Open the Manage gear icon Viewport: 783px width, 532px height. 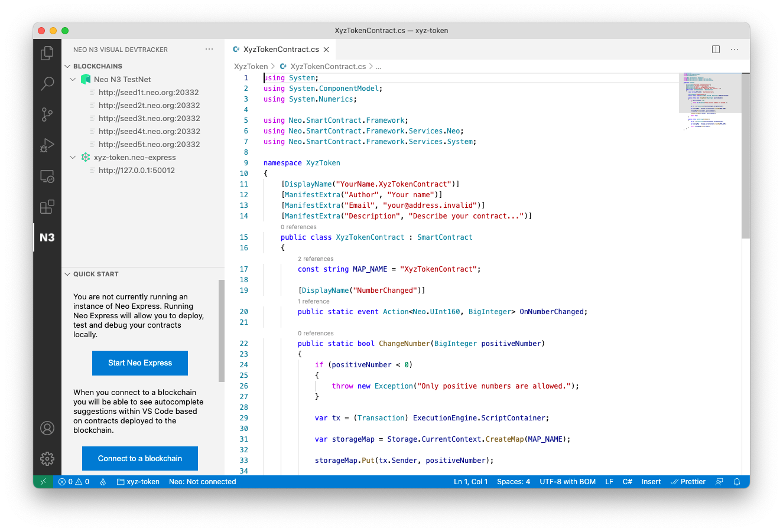[47, 458]
